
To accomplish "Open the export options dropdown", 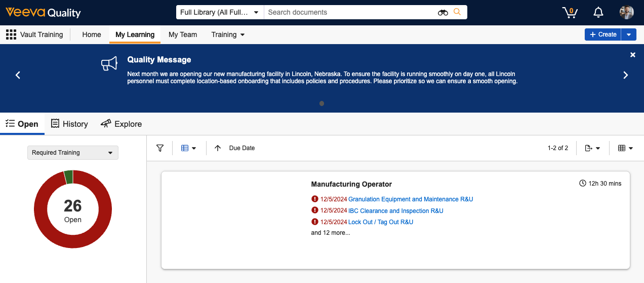I will point(592,148).
